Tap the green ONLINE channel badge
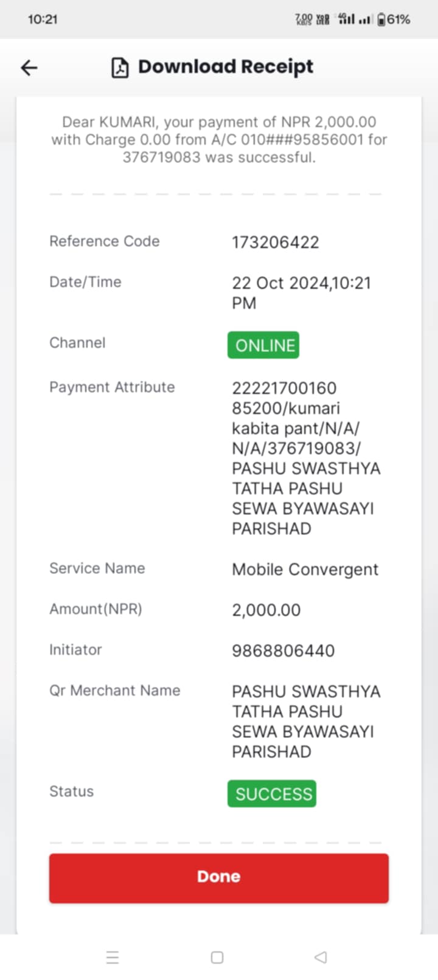438x980 pixels. (x=263, y=345)
